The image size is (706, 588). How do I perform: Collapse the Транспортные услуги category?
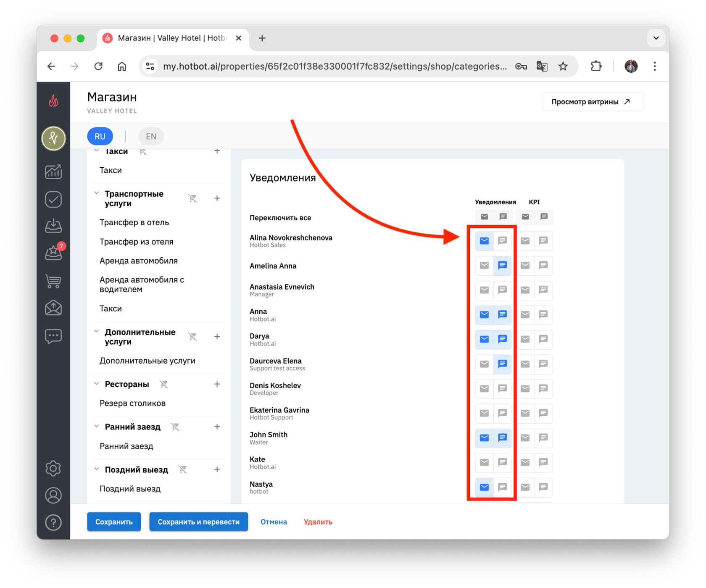point(97,193)
